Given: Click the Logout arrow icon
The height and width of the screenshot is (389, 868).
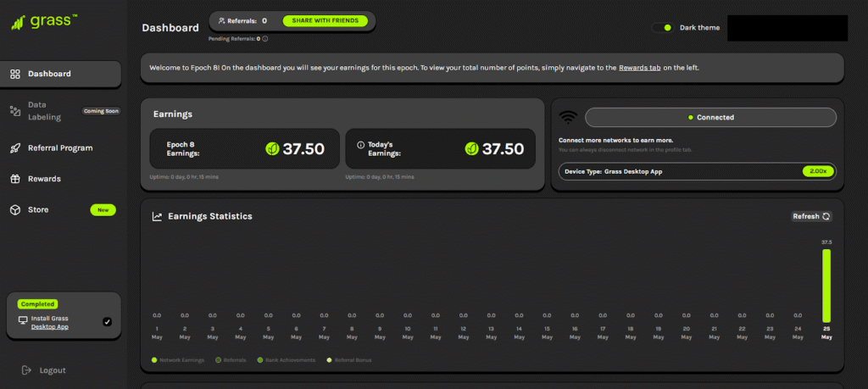Looking at the screenshot, I should (26, 370).
